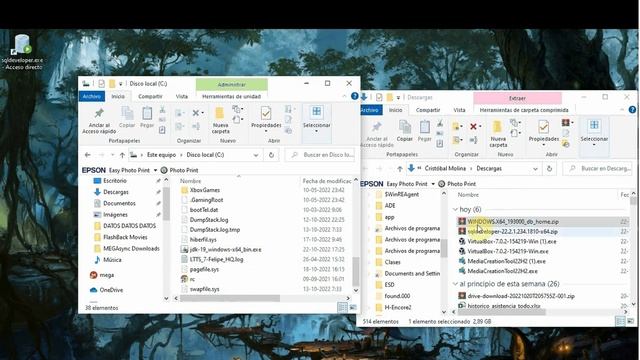The height and width of the screenshot is (360, 640).
Task: Refresh the Descargas window address bar
Action: coord(549,169)
